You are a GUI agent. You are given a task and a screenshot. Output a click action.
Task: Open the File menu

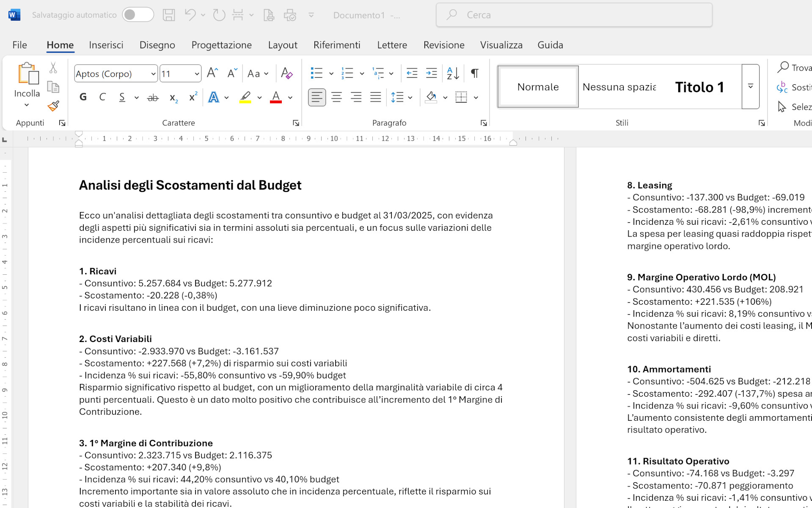click(x=19, y=45)
